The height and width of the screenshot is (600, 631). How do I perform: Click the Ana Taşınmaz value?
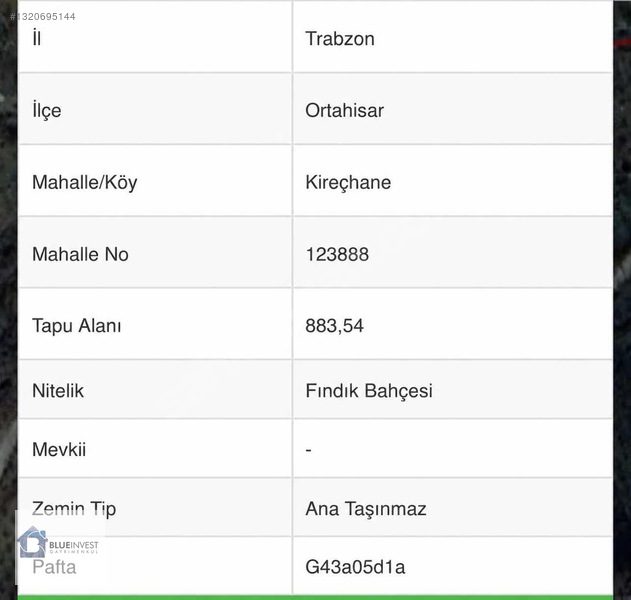pyautogui.click(x=366, y=509)
